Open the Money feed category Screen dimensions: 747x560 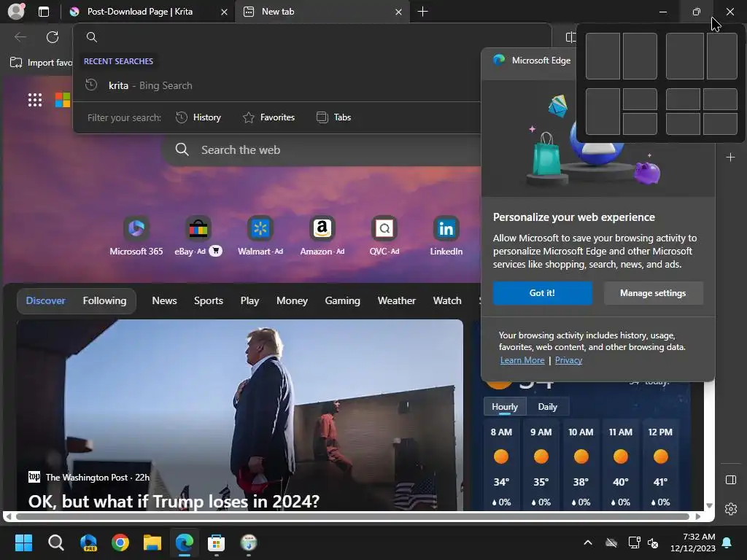point(292,301)
